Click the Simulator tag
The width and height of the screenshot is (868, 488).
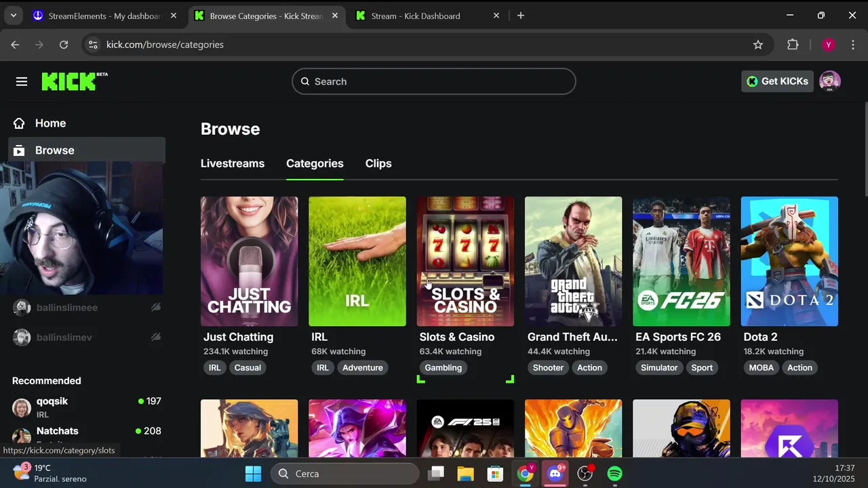[659, 367]
